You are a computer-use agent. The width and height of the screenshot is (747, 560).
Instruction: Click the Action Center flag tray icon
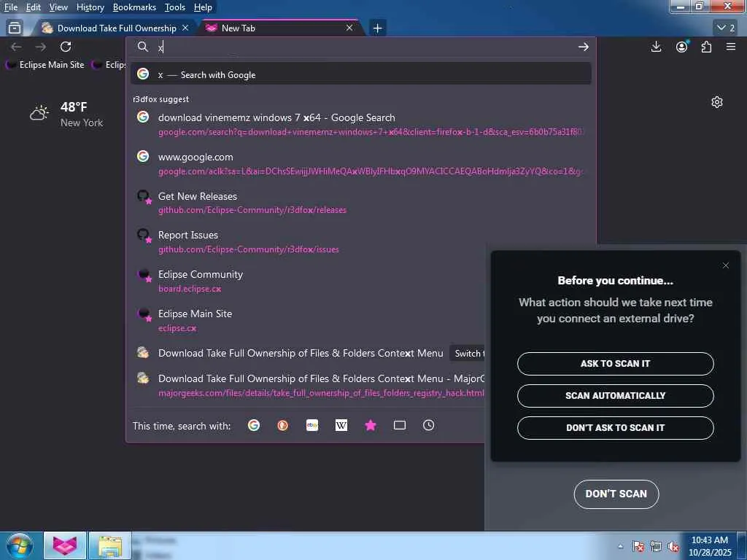638,547
